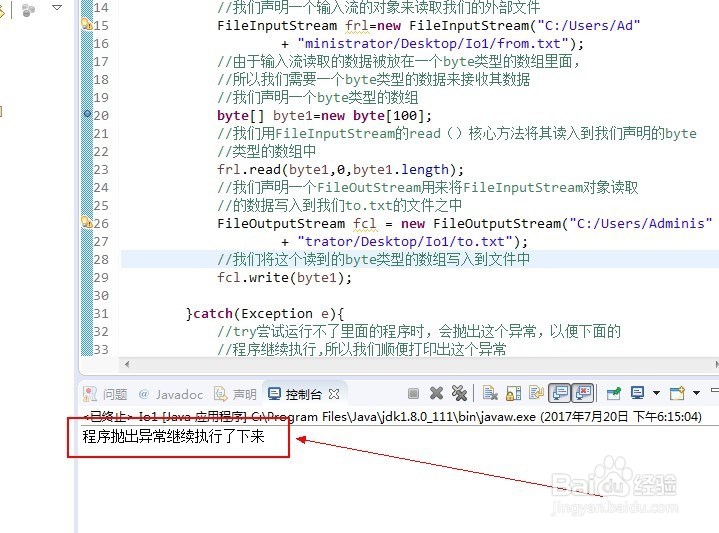Click the FileInputStream frl declaration on line 15
The width and height of the screenshot is (719, 533).
[428, 26]
